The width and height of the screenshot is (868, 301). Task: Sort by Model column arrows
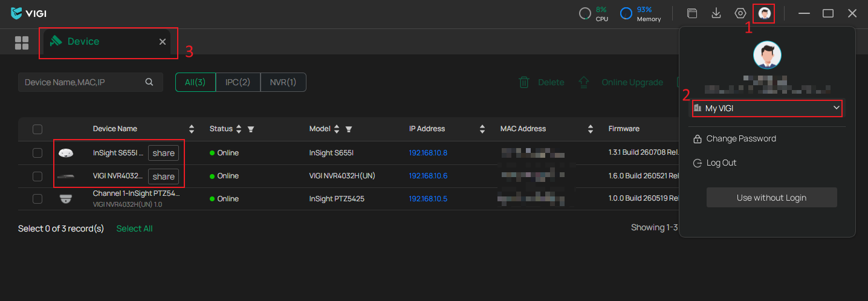tap(337, 129)
